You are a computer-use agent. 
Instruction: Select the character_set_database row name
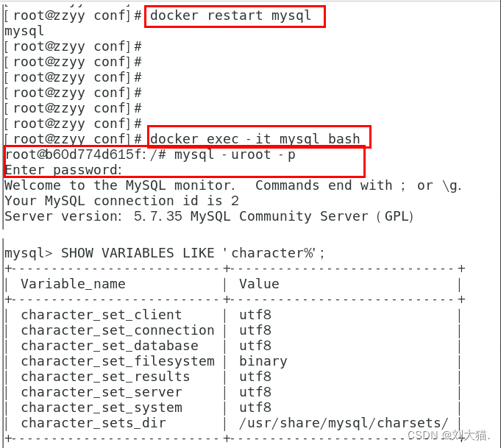[x=110, y=346]
